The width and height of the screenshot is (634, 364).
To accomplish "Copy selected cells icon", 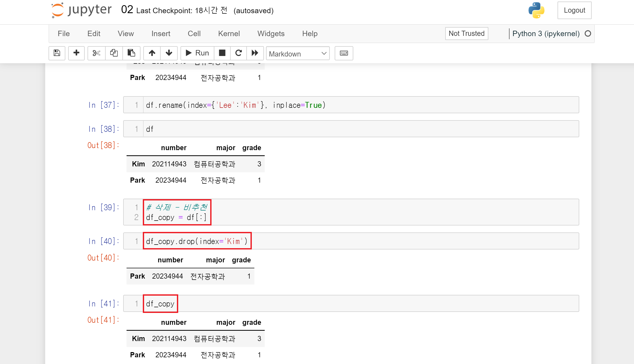I will coord(114,53).
